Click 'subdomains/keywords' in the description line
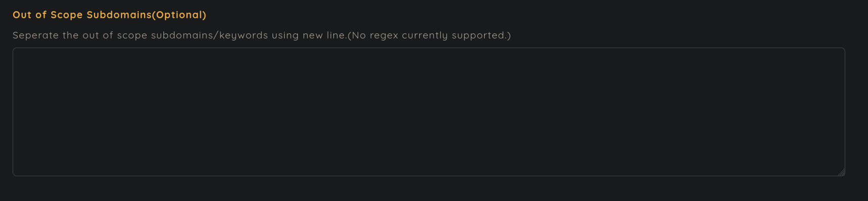 [x=209, y=35]
